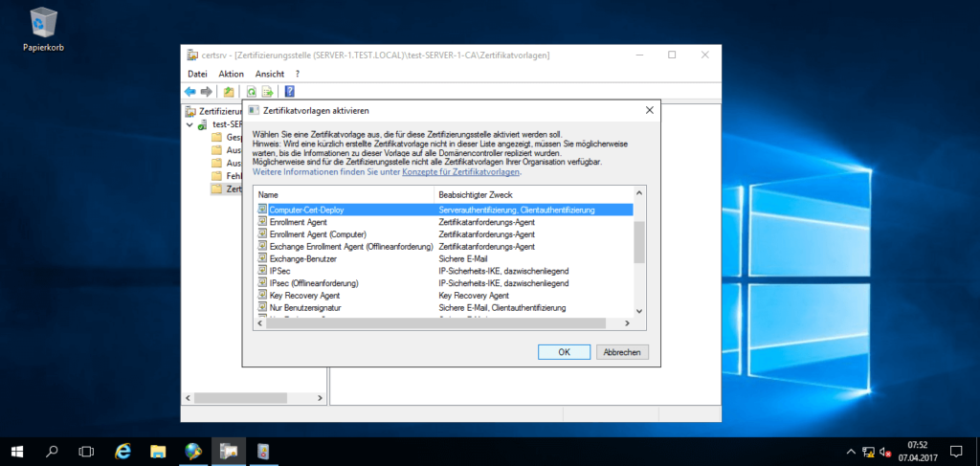Select IPsec (Offlineanforderung) template name
Viewport: 980px width, 466px height.
tap(314, 283)
